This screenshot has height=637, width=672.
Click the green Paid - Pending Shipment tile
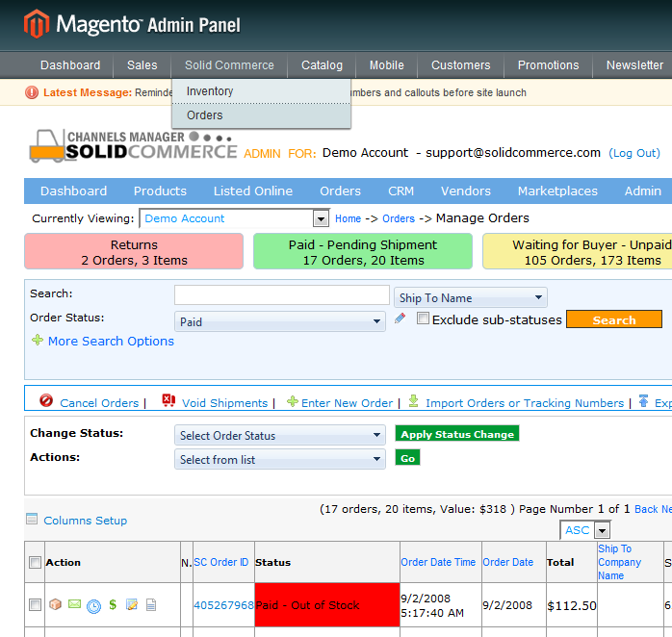tap(363, 251)
